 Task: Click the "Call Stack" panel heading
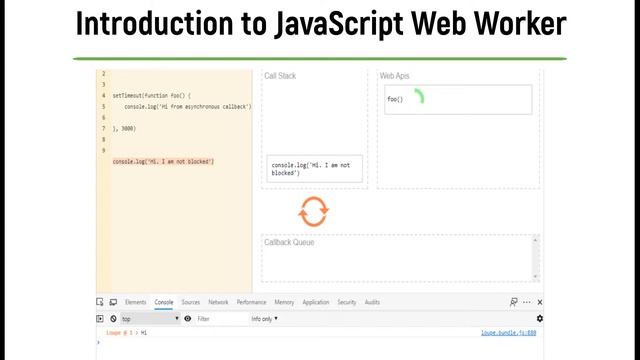pyautogui.click(x=280, y=76)
